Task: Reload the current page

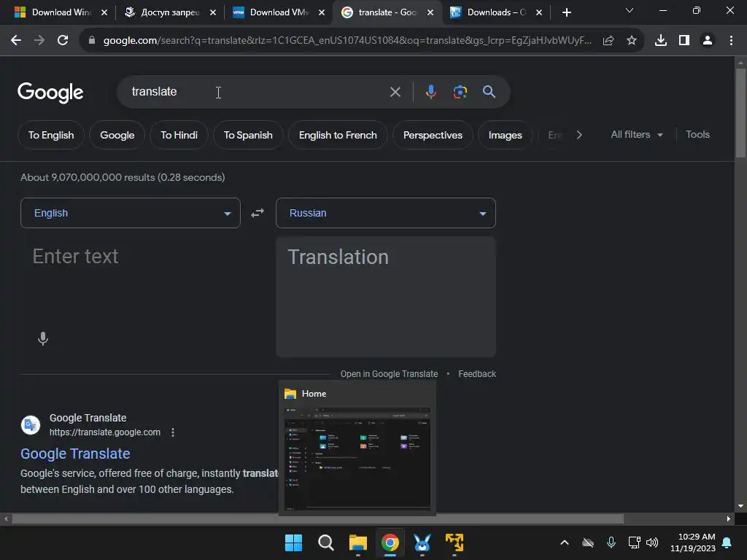Action: [63, 41]
